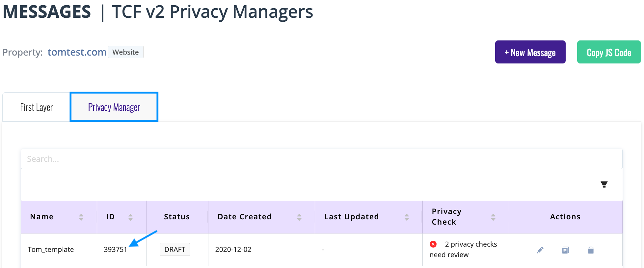Switch to the Privacy Manager tab
The height and width of the screenshot is (268, 644).
(x=114, y=107)
